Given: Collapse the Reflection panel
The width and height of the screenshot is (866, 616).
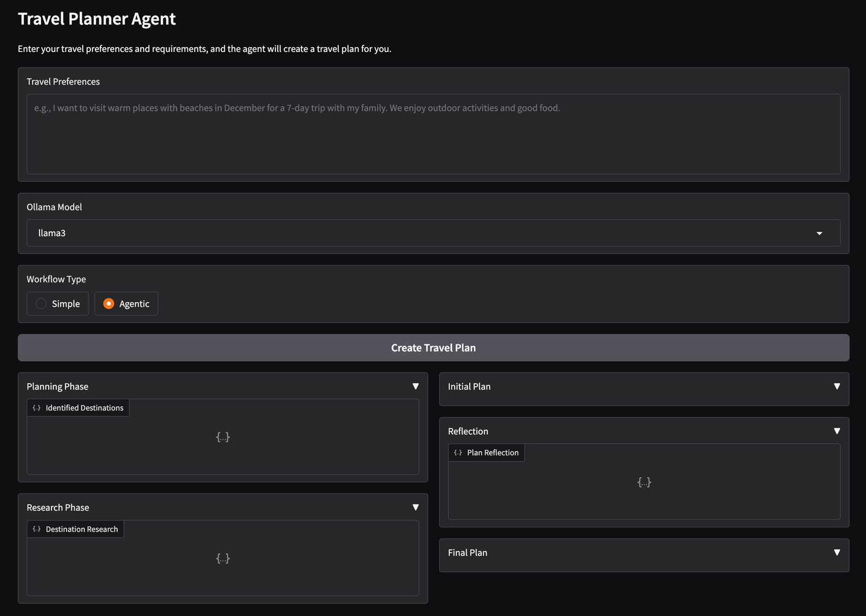Looking at the screenshot, I should pyautogui.click(x=837, y=431).
